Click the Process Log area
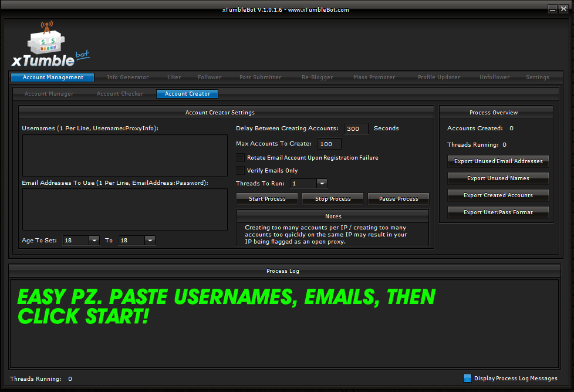Image resolution: width=574 pixels, height=392 pixels. (285, 324)
